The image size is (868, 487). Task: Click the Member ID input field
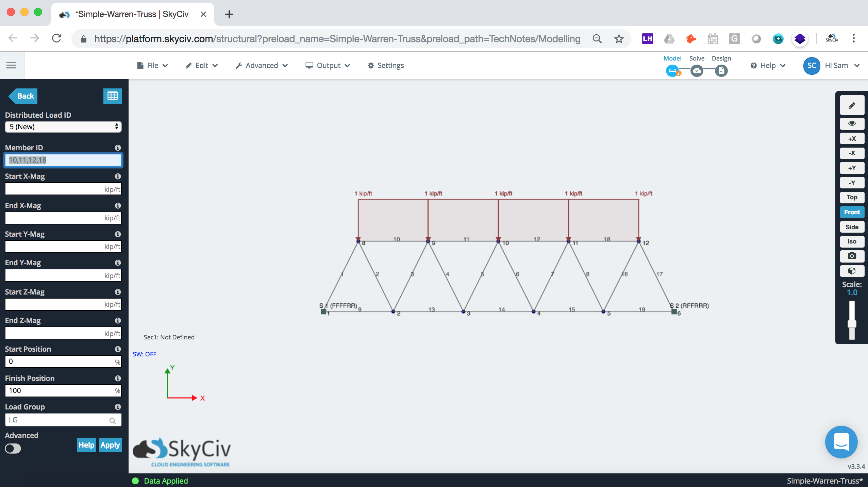pos(63,160)
